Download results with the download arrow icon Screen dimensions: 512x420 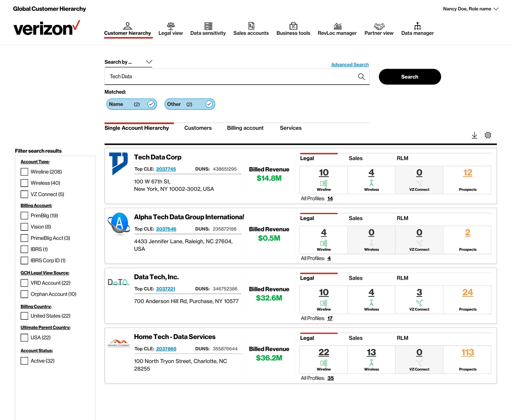click(x=475, y=135)
